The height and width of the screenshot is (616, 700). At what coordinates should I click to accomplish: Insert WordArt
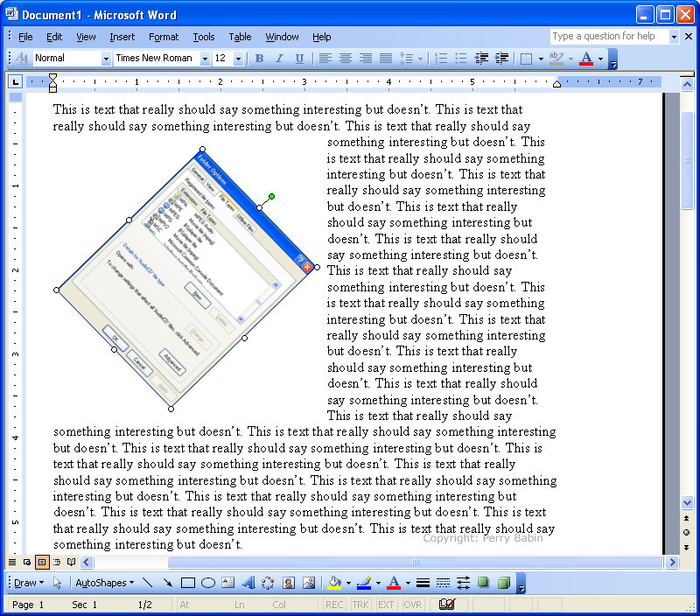pyautogui.click(x=248, y=583)
